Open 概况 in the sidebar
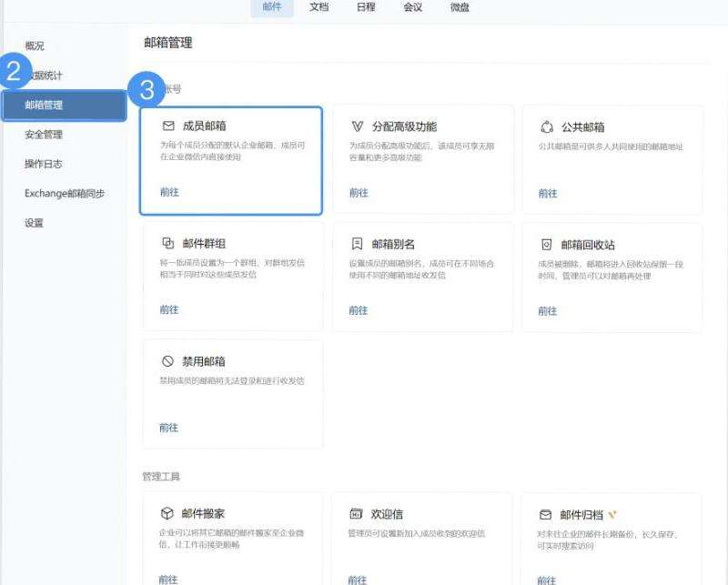This screenshot has width=728, height=585. (35, 45)
